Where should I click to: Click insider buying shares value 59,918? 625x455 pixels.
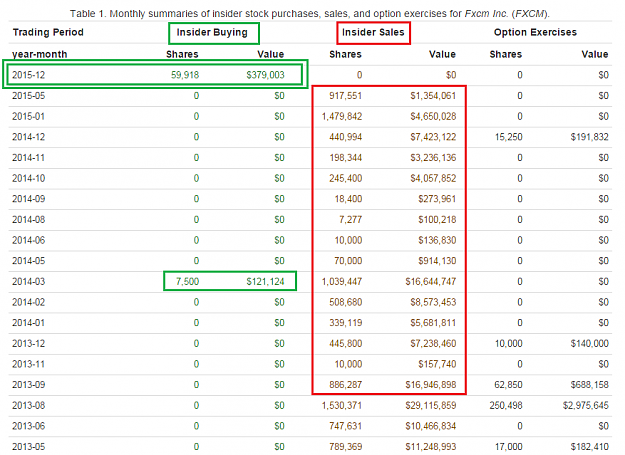pyautogui.click(x=185, y=75)
